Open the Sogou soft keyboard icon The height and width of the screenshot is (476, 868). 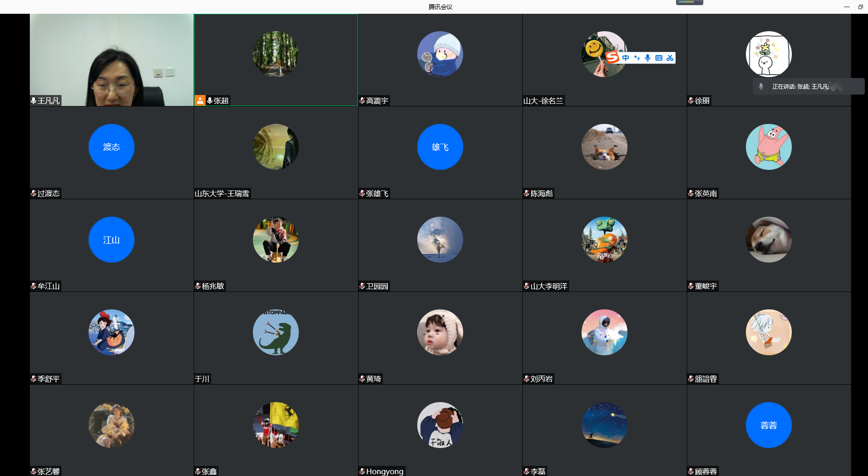tap(659, 58)
